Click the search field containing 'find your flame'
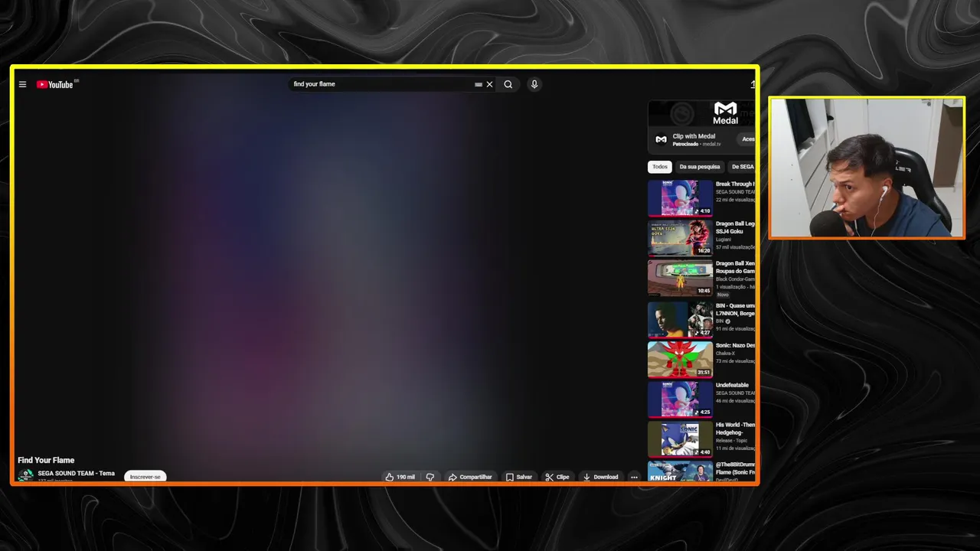The image size is (980, 551). click(x=381, y=84)
